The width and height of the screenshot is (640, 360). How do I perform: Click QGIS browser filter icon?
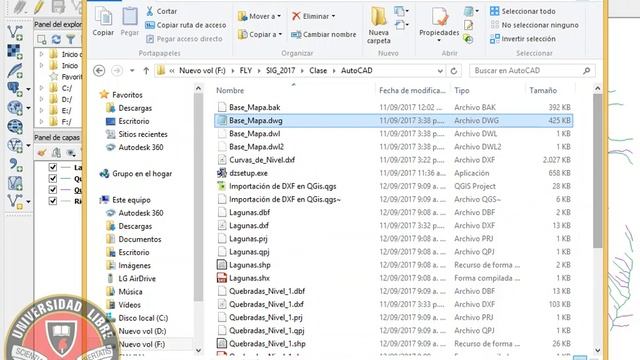pyautogui.click(x=70, y=39)
